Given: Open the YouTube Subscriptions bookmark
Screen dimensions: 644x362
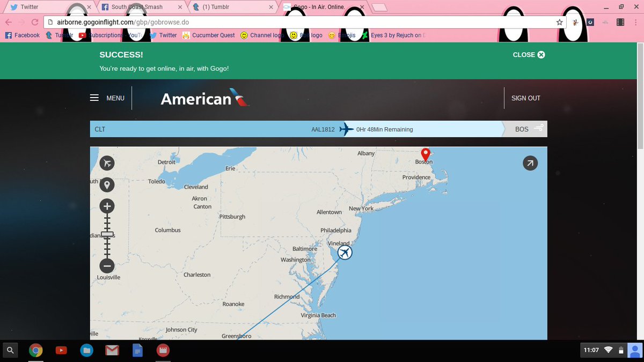Looking at the screenshot, I should (112, 35).
